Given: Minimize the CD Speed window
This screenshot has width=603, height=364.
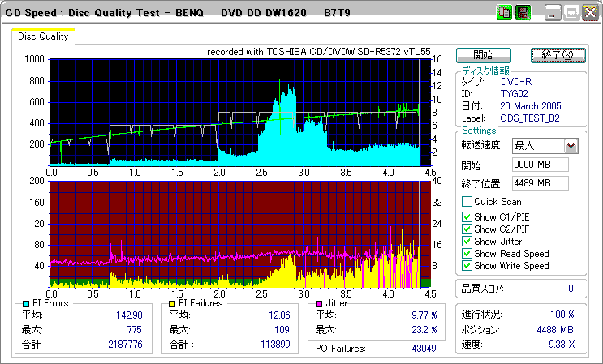Looking at the screenshot, I should coord(553,13).
